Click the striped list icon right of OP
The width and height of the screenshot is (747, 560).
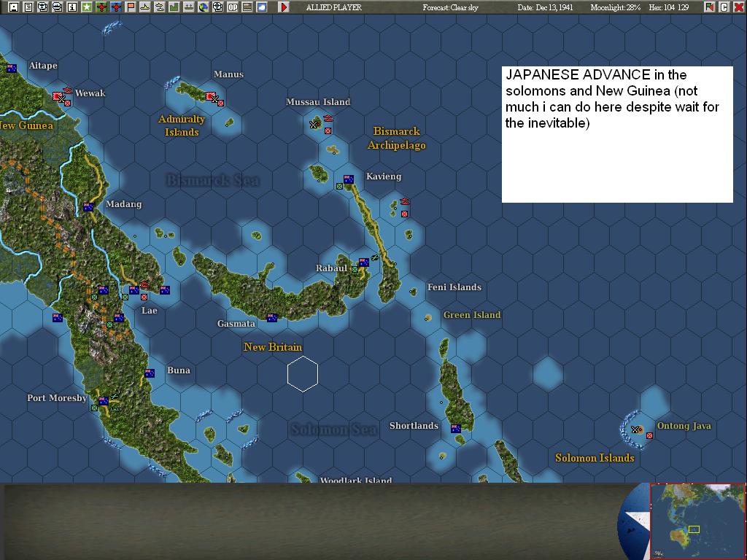(247, 7)
